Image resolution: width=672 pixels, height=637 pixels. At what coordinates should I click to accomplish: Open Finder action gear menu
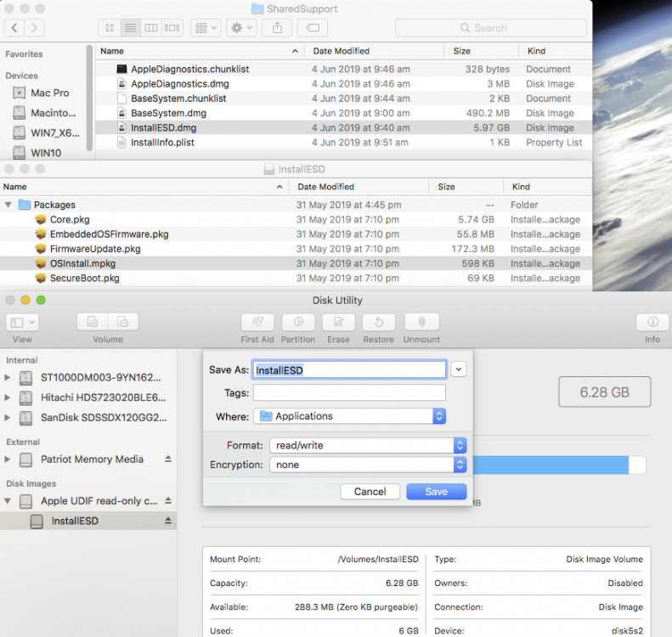[x=241, y=28]
